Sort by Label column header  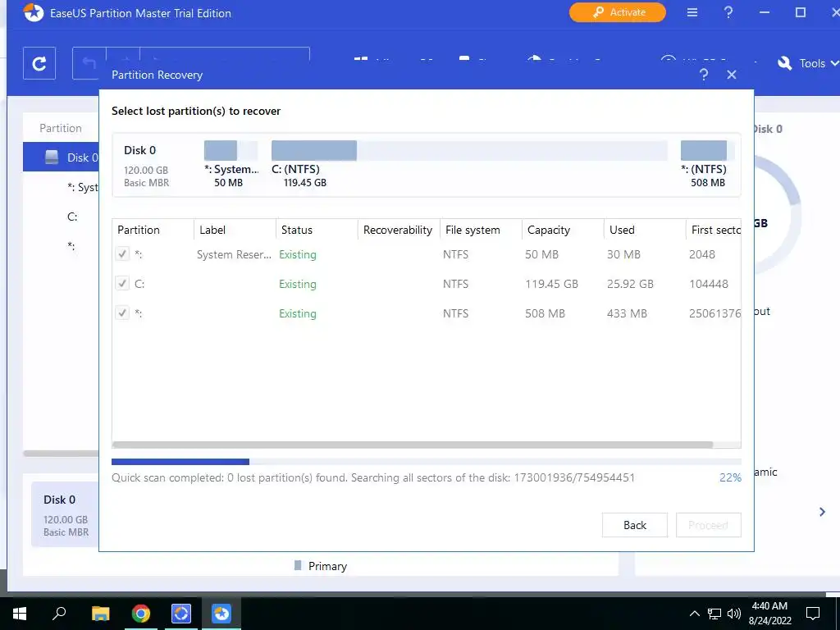pyautogui.click(x=235, y=230)
